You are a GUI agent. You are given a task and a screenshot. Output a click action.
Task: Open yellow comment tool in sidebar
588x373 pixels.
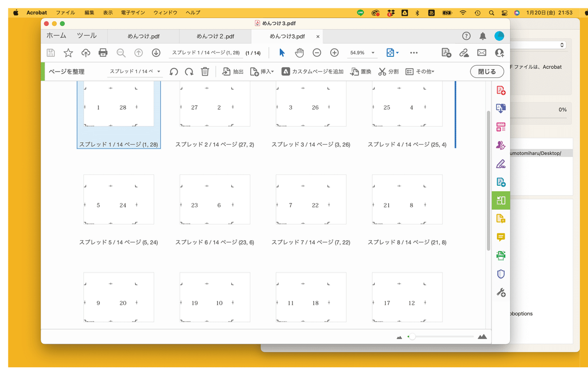click(x=501, y=237)
